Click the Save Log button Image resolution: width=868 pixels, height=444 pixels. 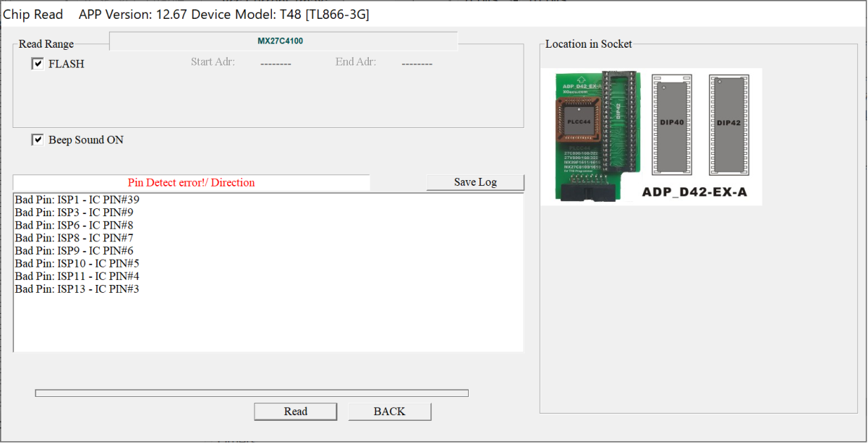point(475,182)
